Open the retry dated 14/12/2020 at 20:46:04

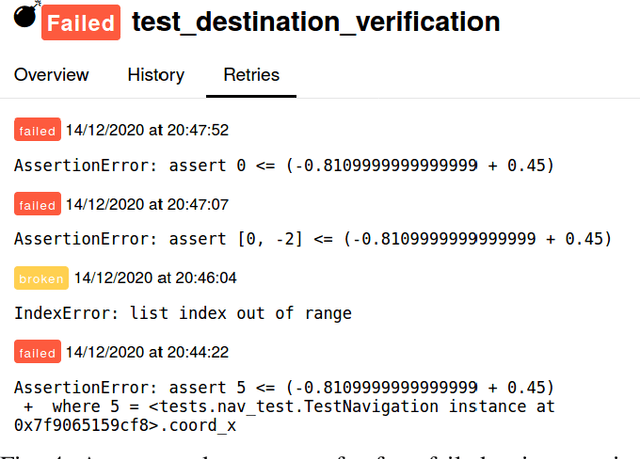point(155,279)
